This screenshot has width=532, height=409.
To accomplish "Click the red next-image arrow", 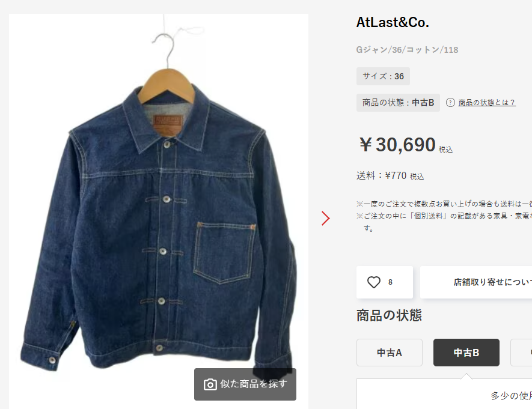I will (x=325, y=219).
